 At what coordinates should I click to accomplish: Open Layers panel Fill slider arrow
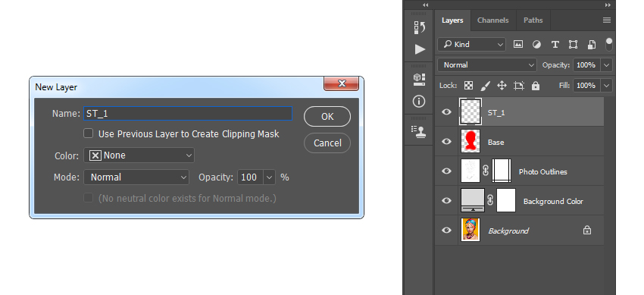tap(607, 86)
